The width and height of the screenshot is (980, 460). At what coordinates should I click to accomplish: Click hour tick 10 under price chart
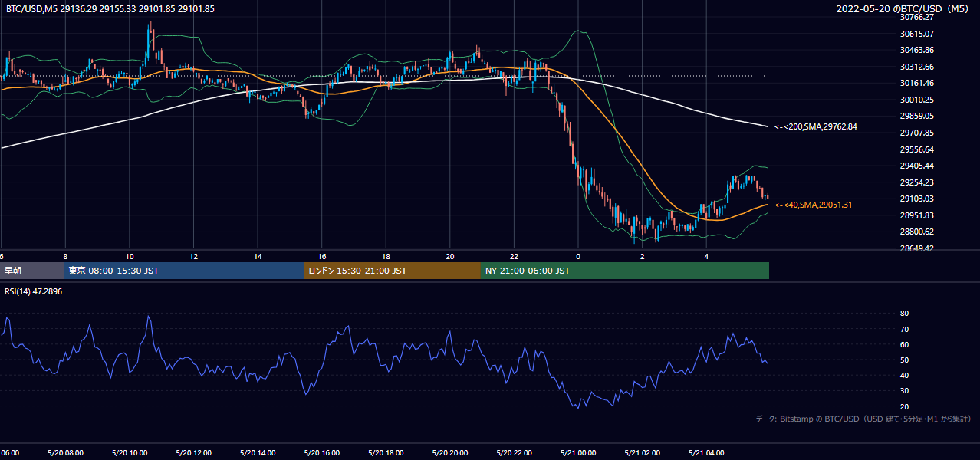tap(130, 257)
